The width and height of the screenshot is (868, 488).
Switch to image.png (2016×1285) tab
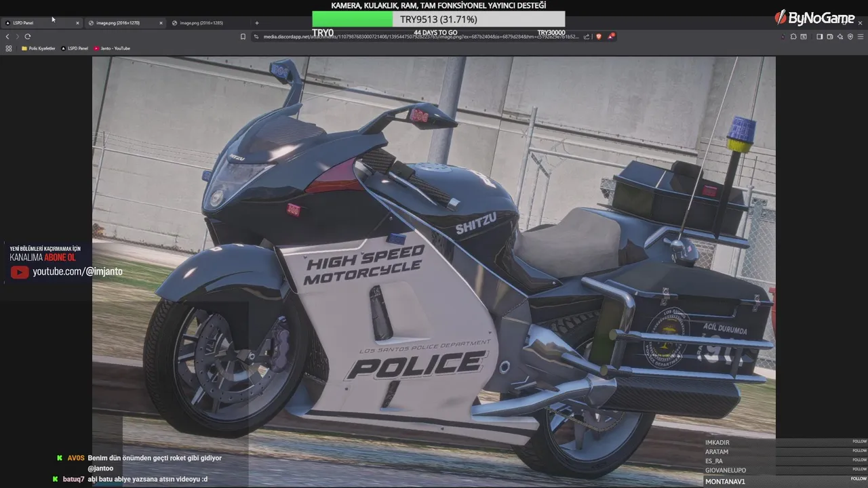pyautogui.click(x=208, y=23)
